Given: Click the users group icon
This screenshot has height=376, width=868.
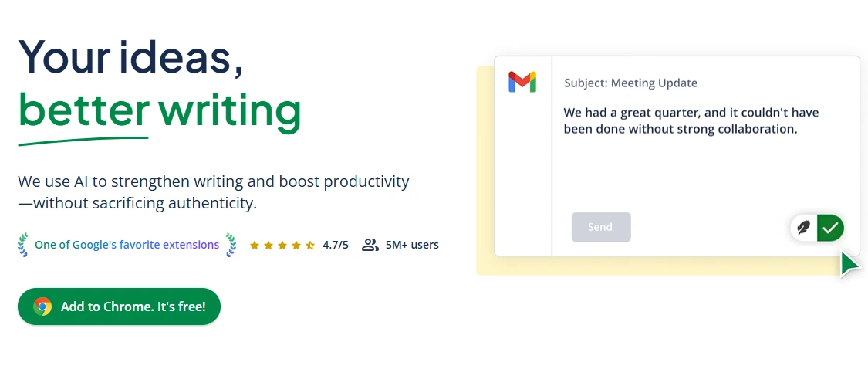Looking at the screenshot, I should click(370, 245).
